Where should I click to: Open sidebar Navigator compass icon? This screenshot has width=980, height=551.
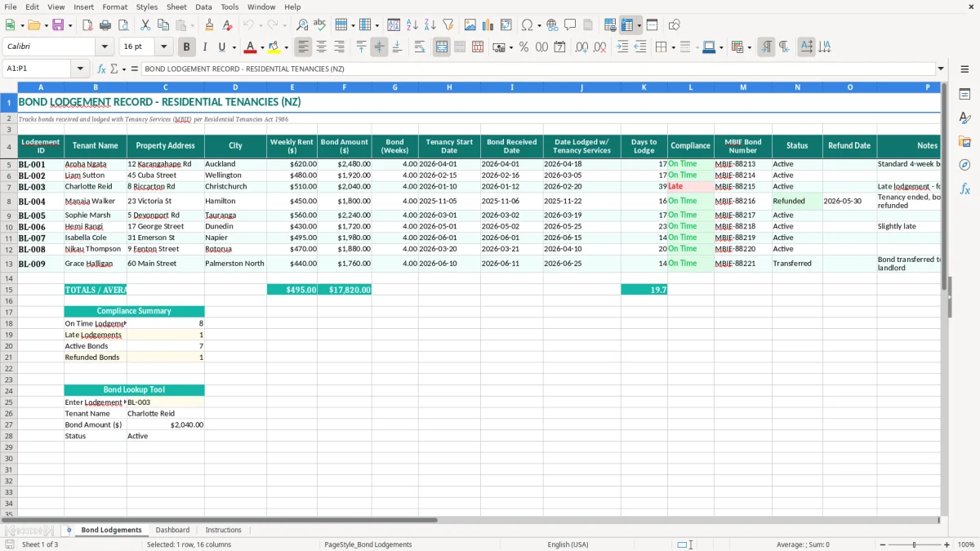click(964, 165)
